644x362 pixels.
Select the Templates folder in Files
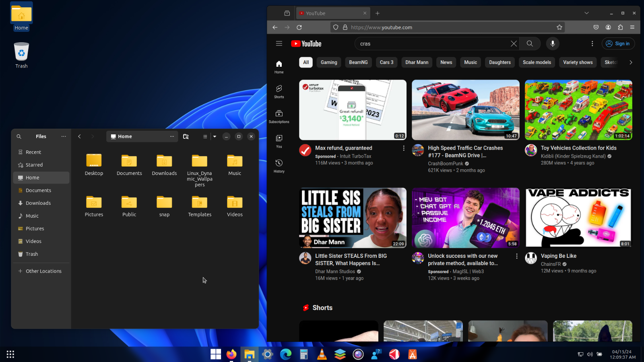point(200,206)
